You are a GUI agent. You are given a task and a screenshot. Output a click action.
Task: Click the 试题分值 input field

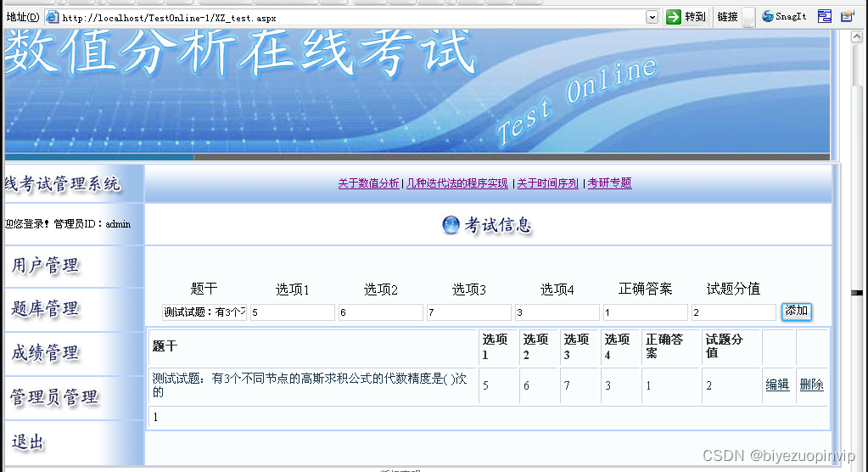(733, 312)
